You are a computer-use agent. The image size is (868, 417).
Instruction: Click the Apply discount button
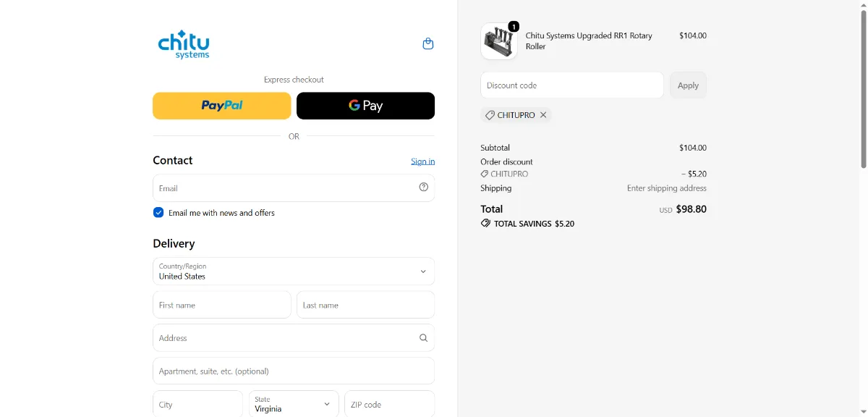tap(688, 85)
